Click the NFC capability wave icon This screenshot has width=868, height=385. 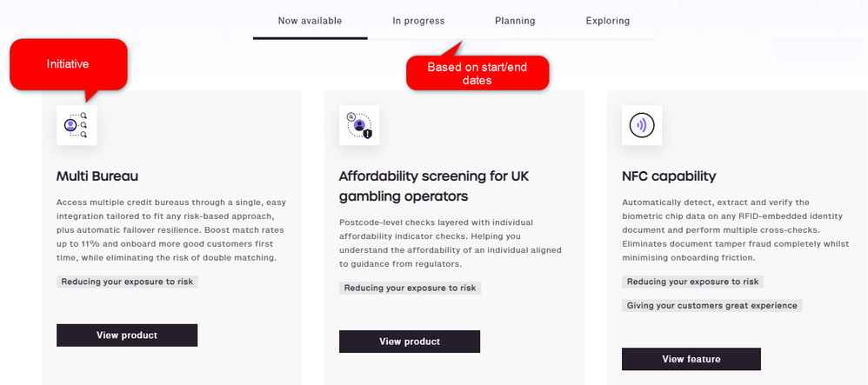642,125
